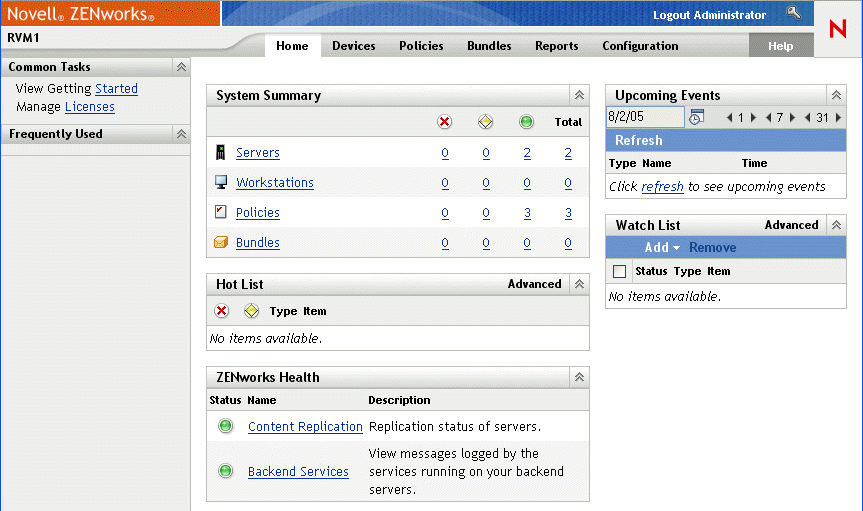863x511 pixels.
Task: Click Servers normal count 2
Action: (x=527, y=153)
